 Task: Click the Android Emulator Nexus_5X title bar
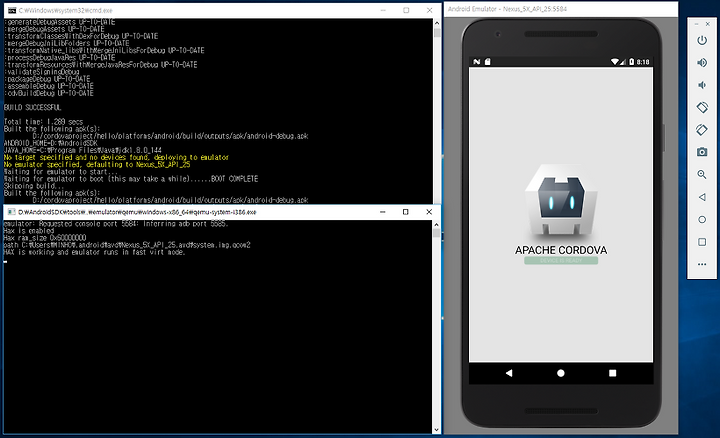pos(561,9)
